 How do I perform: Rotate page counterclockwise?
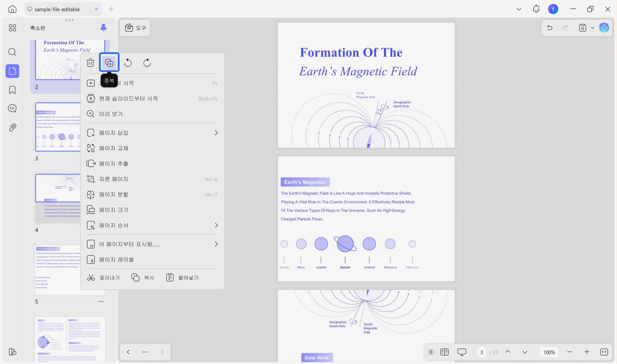128,63
